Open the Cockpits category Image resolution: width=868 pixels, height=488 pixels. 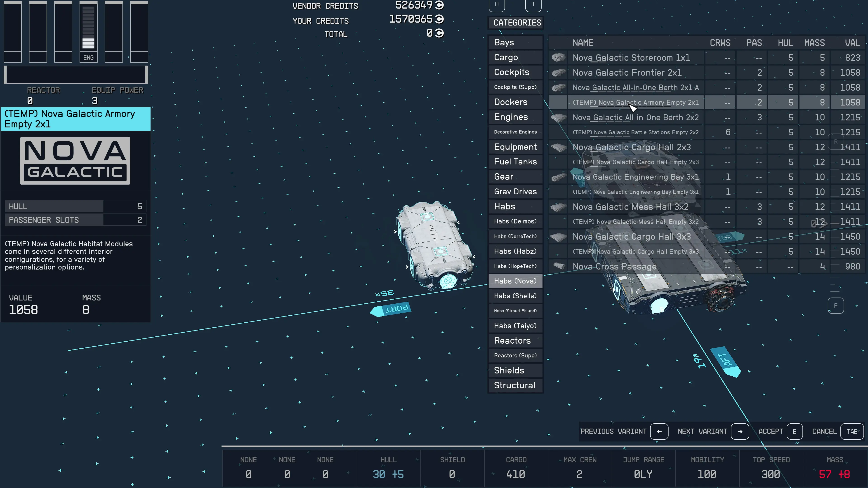(x=516, y=72)
